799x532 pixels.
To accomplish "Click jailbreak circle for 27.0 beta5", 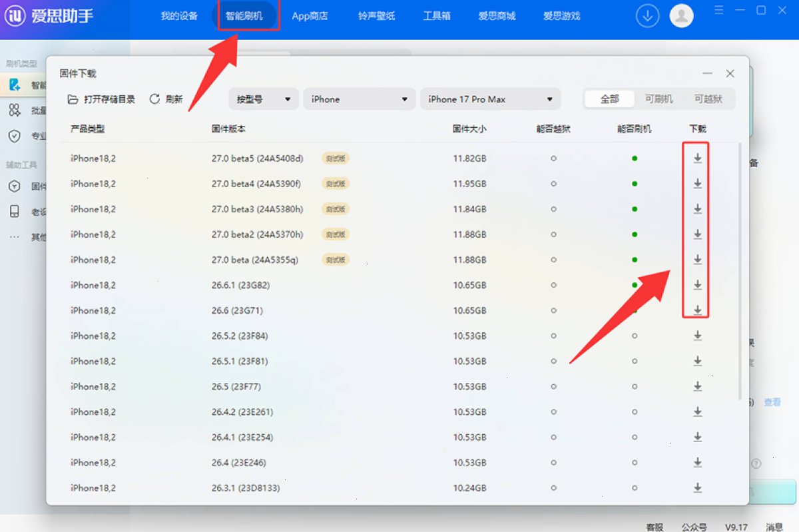I will 553,158.
